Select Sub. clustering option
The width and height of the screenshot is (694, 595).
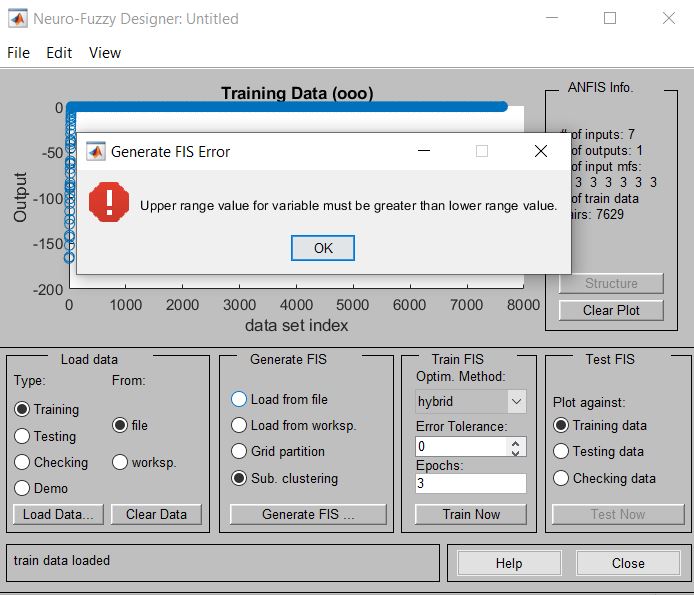pos(239,478)
